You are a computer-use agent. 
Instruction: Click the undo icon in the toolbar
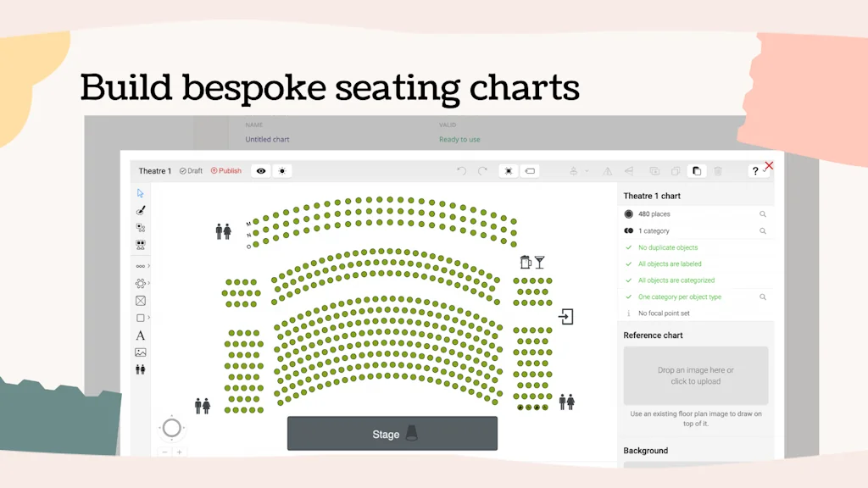[460, 170]
